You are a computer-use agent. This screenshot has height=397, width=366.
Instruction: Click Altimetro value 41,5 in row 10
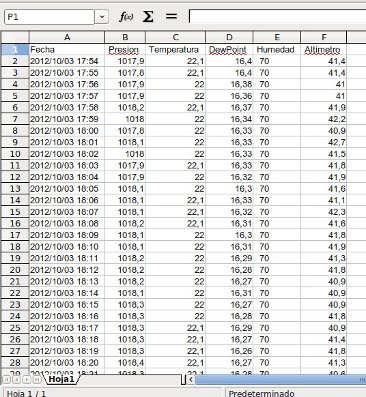(323, 154)
